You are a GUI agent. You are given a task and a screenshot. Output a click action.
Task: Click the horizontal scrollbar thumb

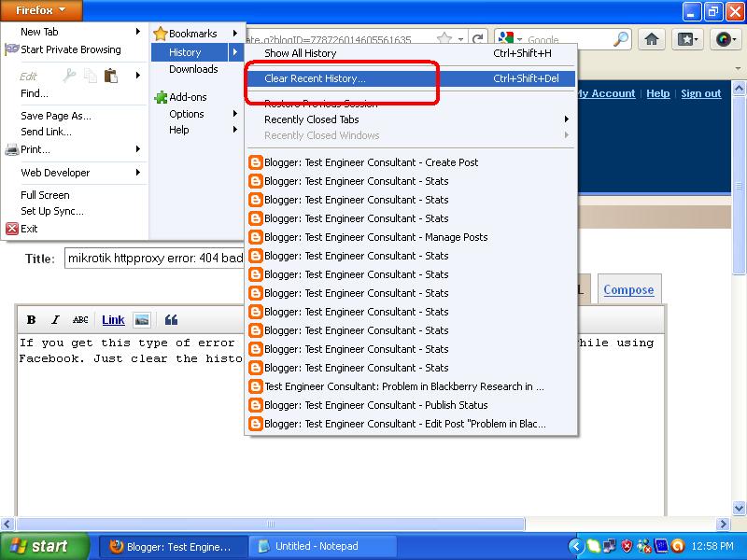270,524
